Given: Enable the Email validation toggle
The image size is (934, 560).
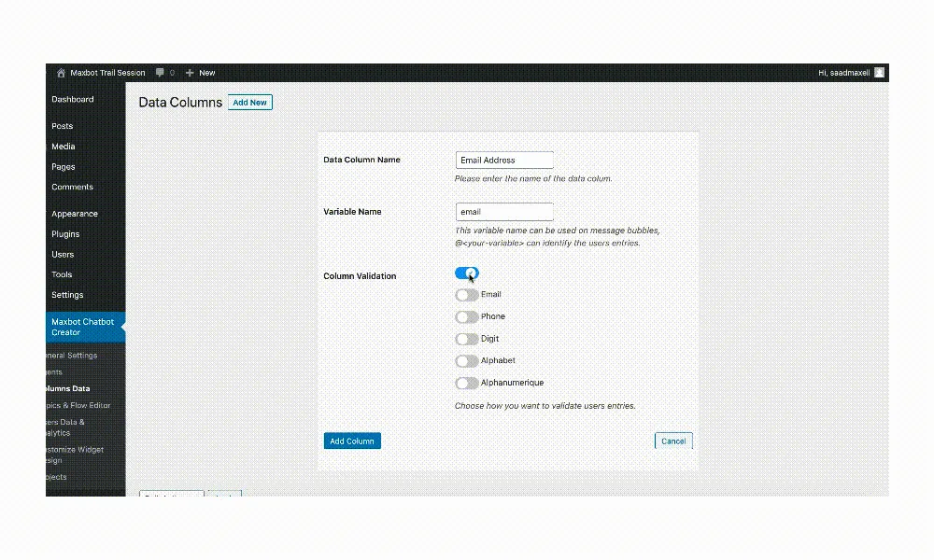Looking at the screenshot, I should point(466,295).
